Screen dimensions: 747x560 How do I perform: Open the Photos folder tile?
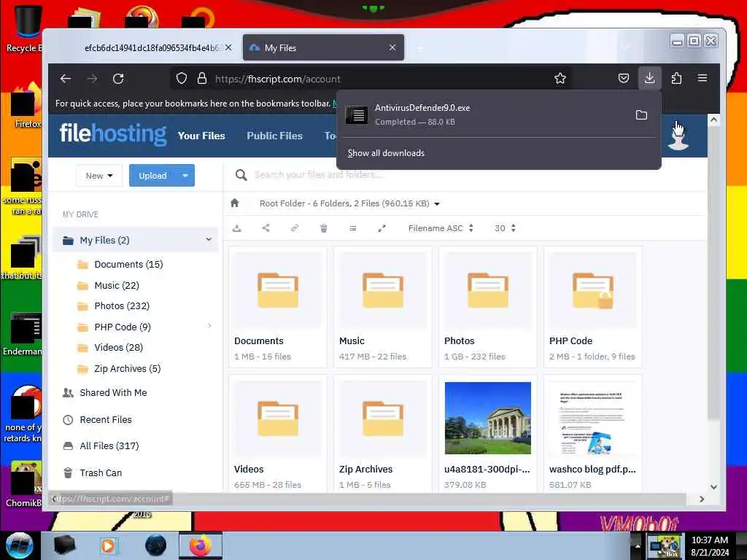point(488,307)
